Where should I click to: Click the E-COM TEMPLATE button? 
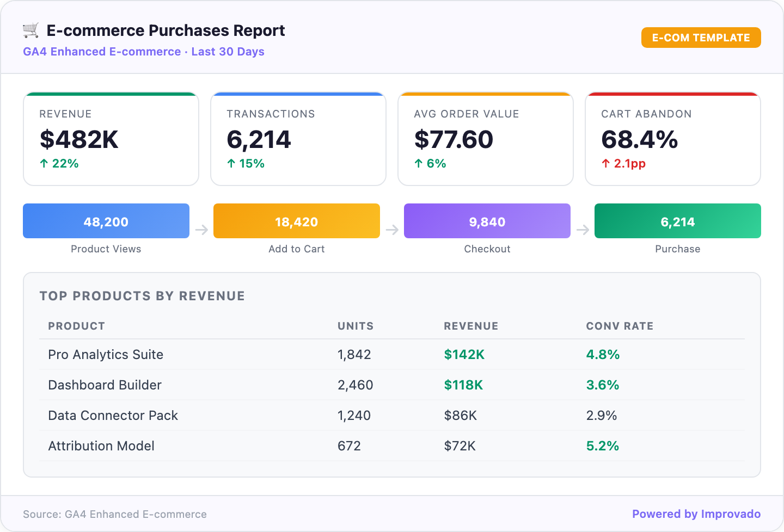tap(701, 38)
